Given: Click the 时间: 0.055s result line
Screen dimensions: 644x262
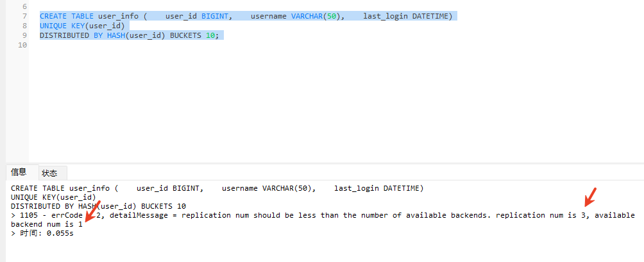Looking at the screenshot, I should pos(46,233).
